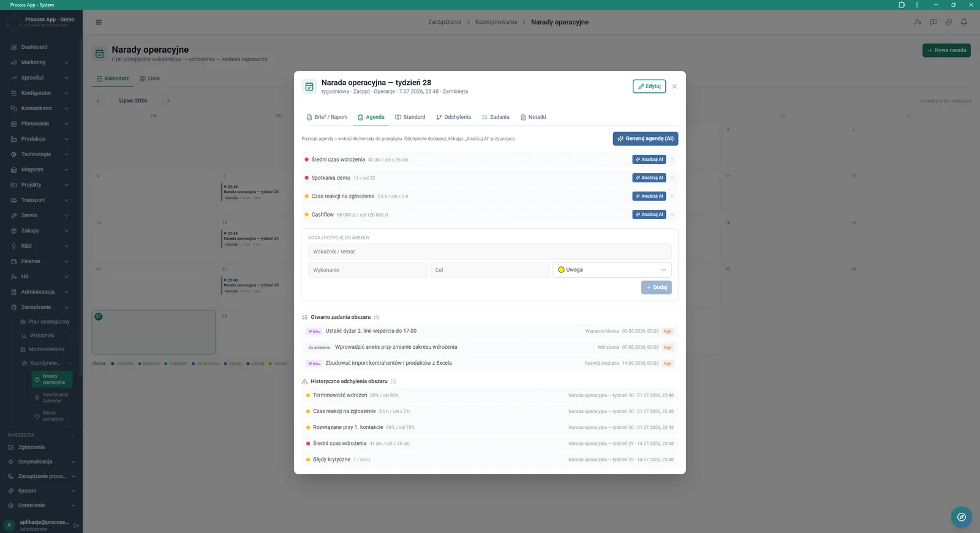Click logout icon next to user email
This screenshot has width=980, height=533.
[77, 525]
